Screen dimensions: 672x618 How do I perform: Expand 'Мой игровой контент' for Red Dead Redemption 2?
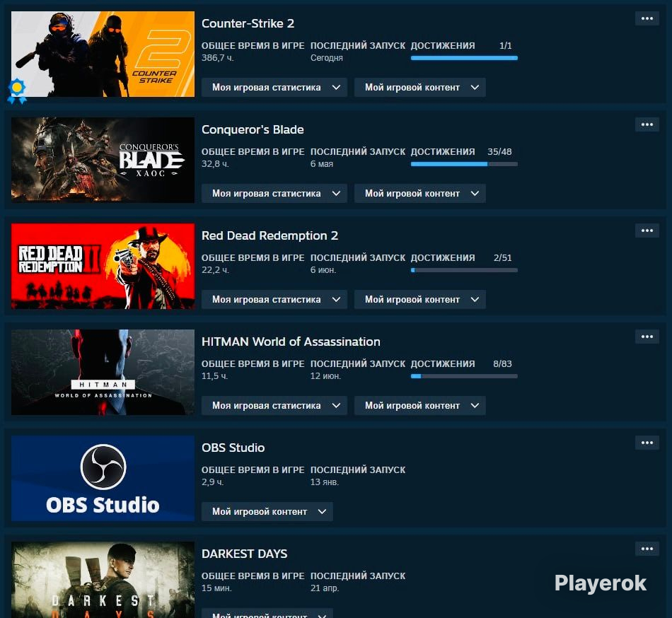click(420, 300)
